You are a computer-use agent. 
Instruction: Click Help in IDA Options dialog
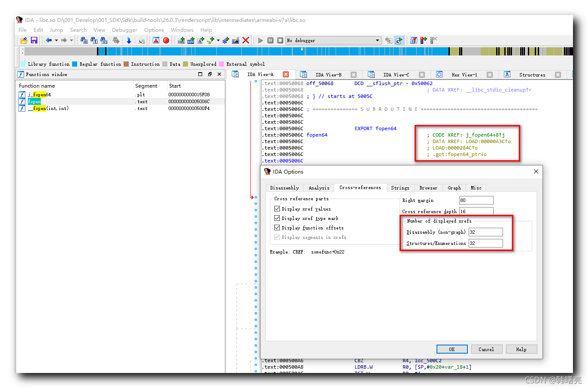[x=521, y=349]
